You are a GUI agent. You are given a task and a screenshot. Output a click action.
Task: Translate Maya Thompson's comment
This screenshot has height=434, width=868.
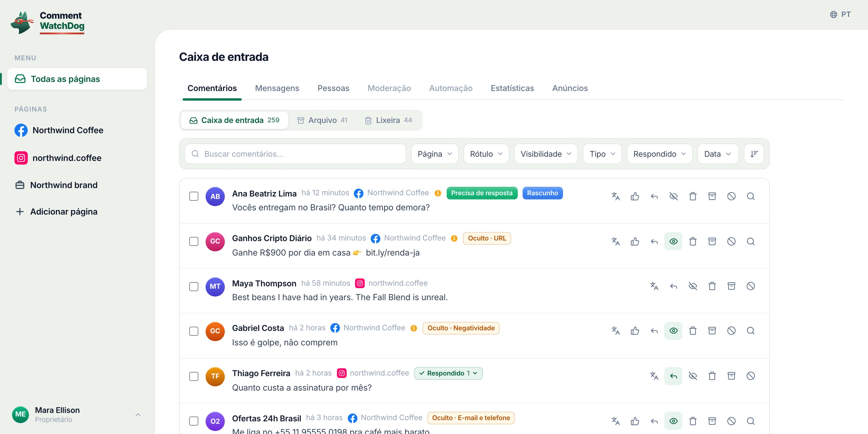tap(654, 286)
